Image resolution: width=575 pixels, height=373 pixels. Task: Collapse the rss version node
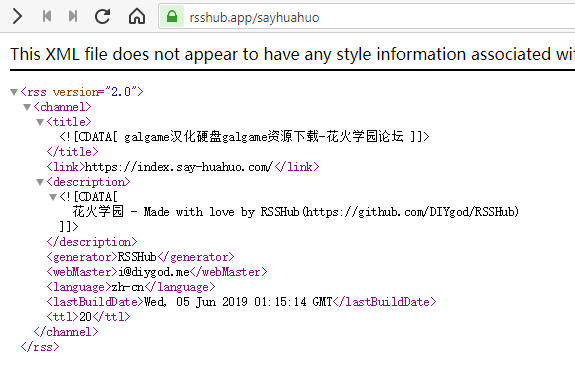14,92
